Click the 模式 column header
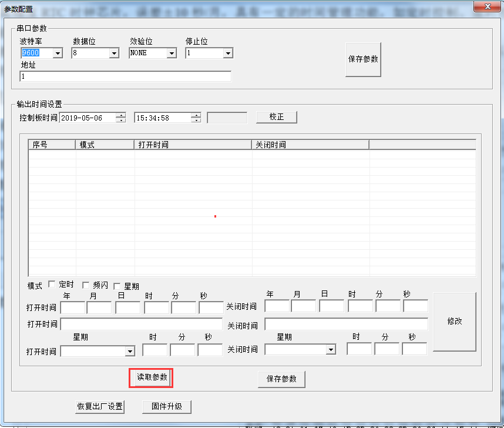 [x=105, y=145]
